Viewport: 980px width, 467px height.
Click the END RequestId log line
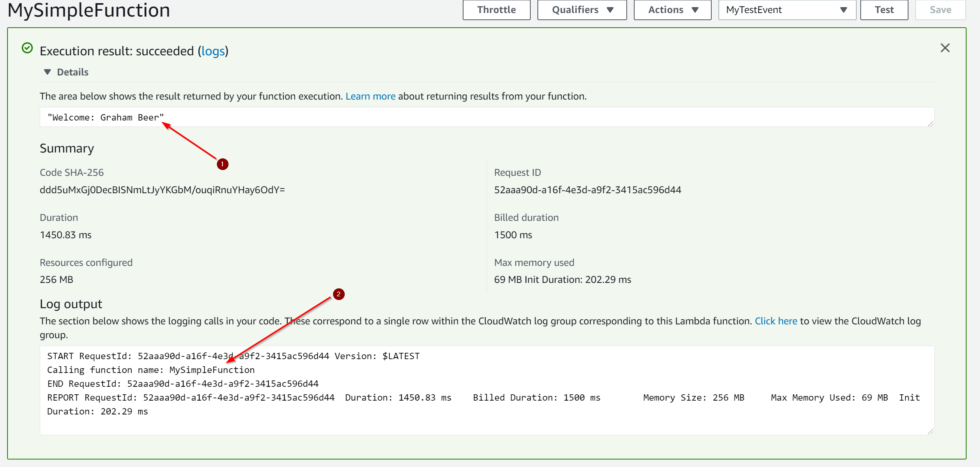pos(183,384)
